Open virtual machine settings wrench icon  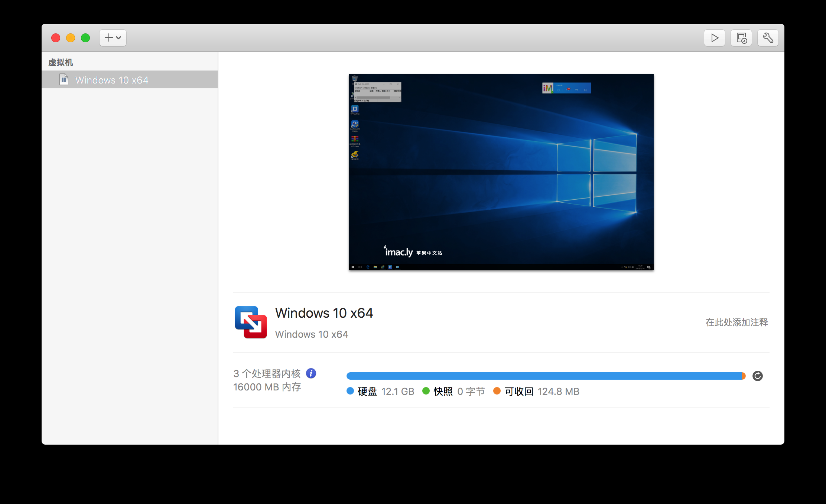tap(768, 38)
